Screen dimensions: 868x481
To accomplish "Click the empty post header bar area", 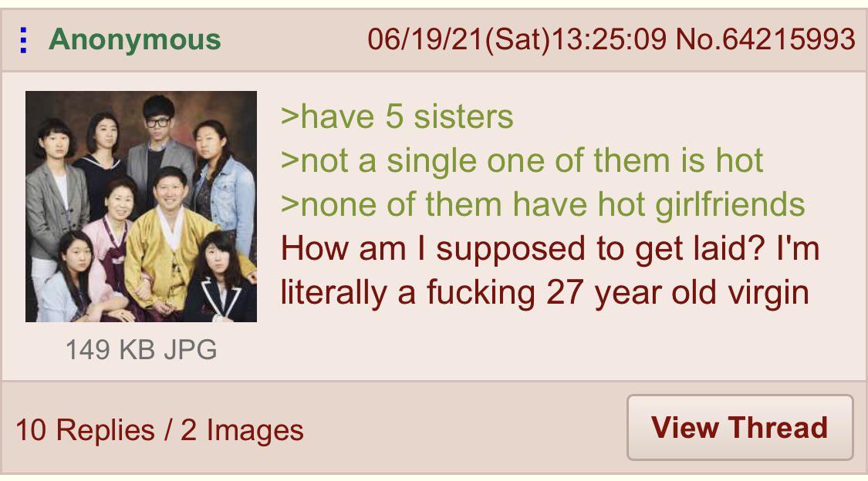I will (x=293, y=40).
